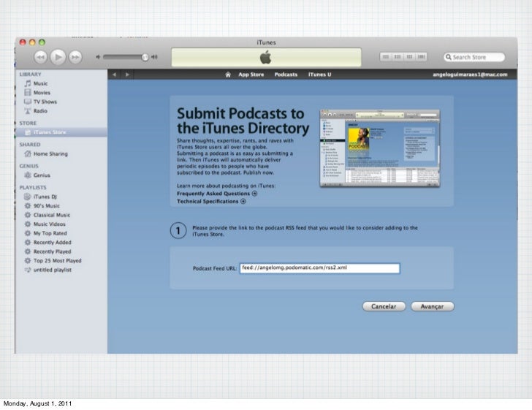The image size is (532, 410).
Task: Click the Search Store field
Action: coord(474,57)
